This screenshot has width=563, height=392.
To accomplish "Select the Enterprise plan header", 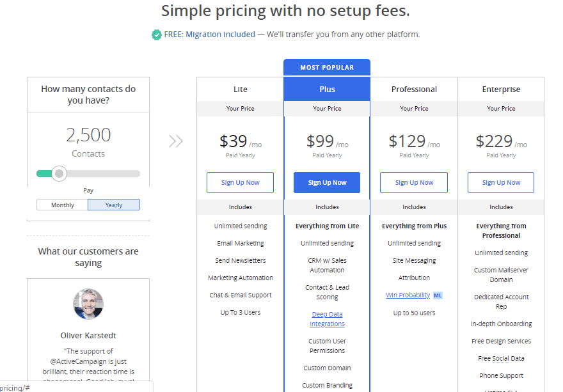I will click(x=501, y=90).
